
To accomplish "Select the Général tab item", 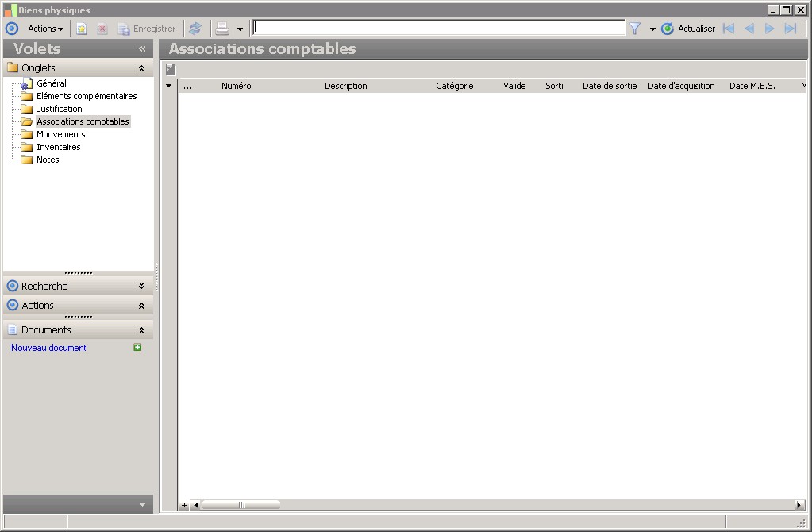I will point(52,83).
